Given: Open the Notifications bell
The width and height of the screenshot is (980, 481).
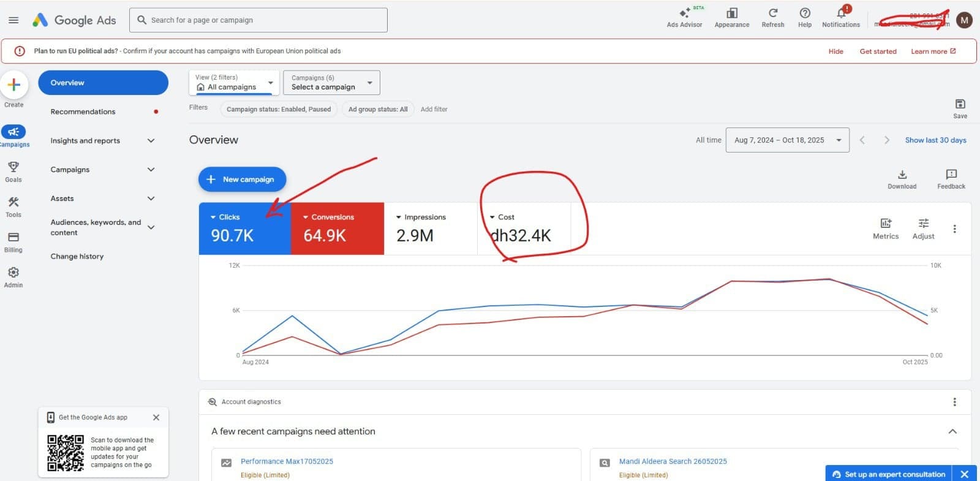Looking at the screenshot, I should 840,14.
